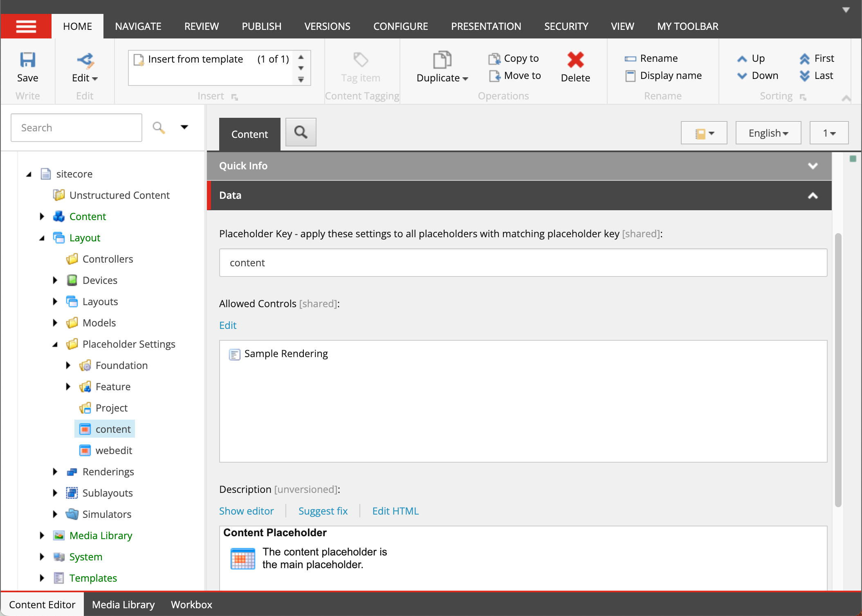
Task: Expand the Foundation folder node
Action: tap(68, 365)
